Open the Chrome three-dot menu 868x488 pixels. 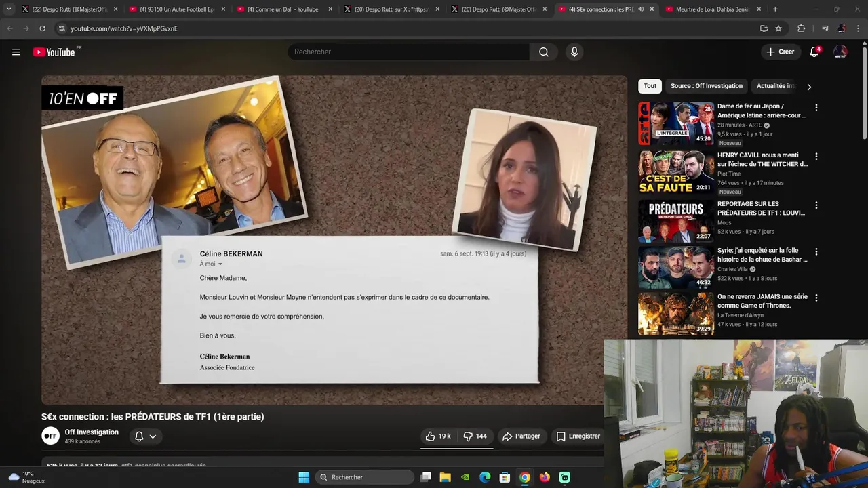point(858,28)
